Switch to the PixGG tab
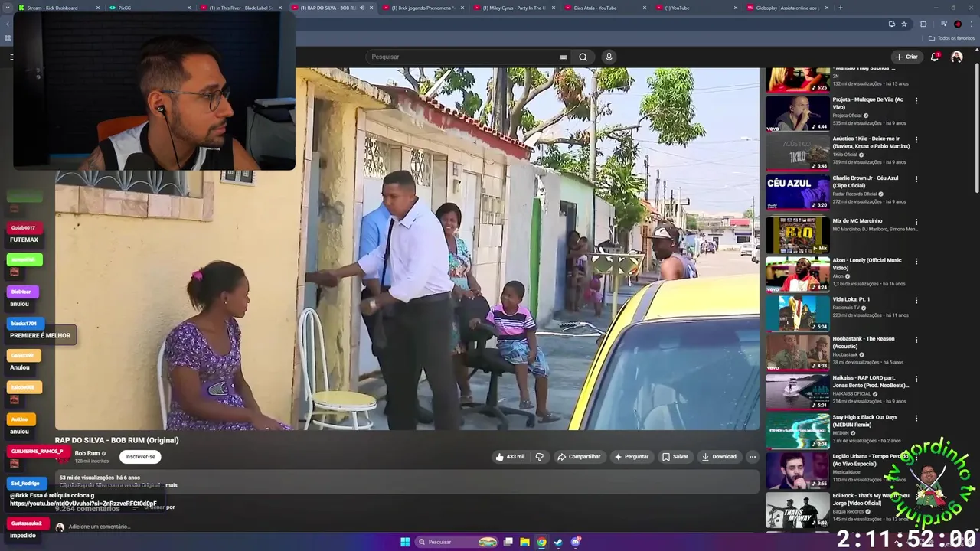Image resolution: width=980 pixels, height=551 pixels. pos(150,8)
